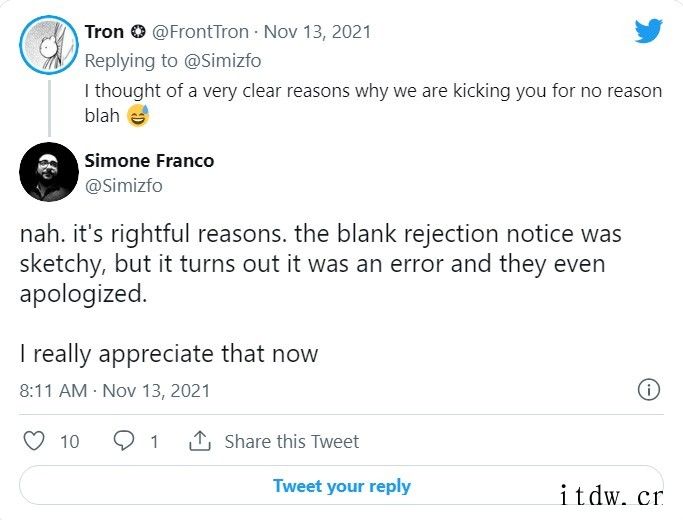Viewport: 683px width, 520px height.
Task: Visit the @FrontTron handle
Action: click(200, 32)
